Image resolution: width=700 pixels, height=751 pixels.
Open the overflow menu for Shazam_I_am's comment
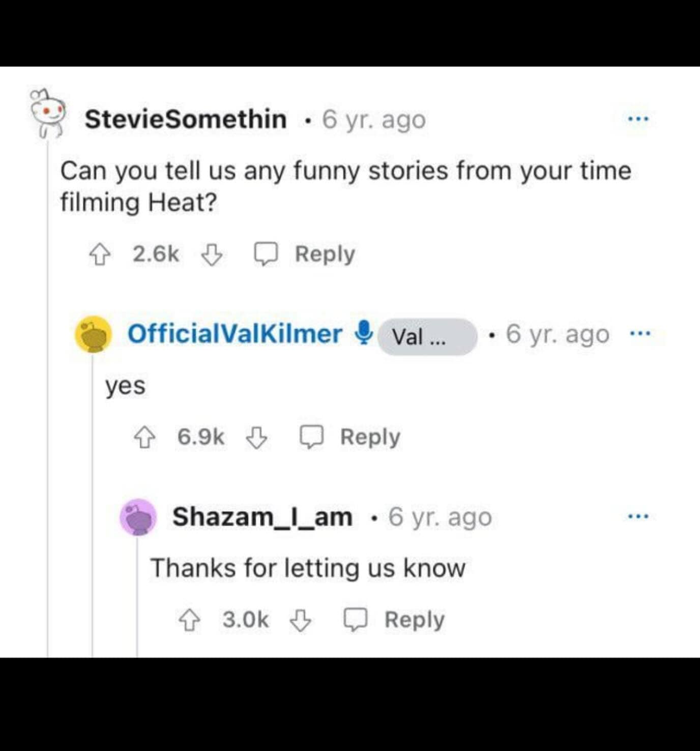(638, 516)
